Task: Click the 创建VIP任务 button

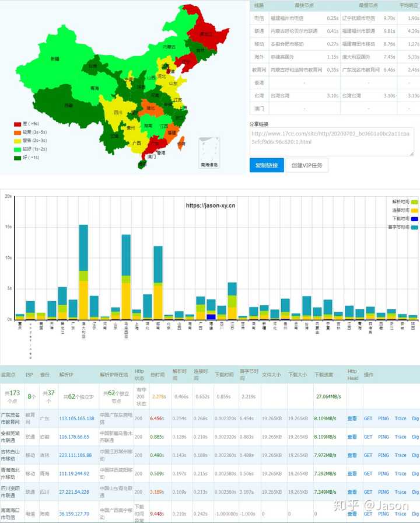Action: click(x=309, y=165)
